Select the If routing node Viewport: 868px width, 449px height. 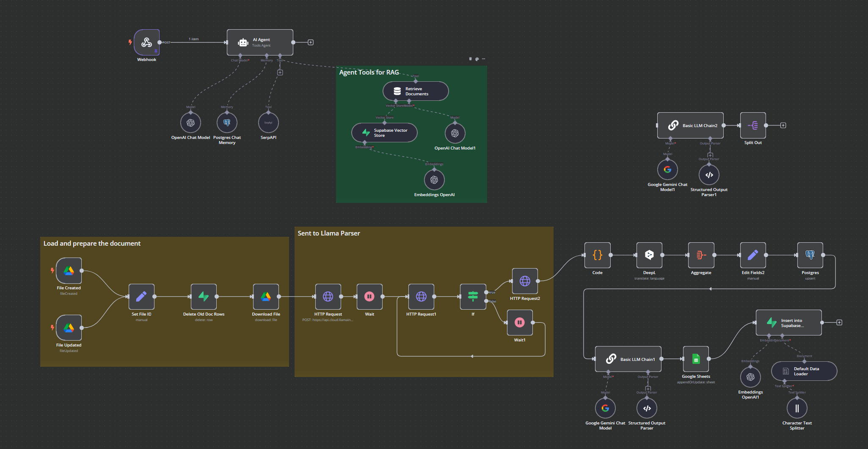tap(473, 297)
